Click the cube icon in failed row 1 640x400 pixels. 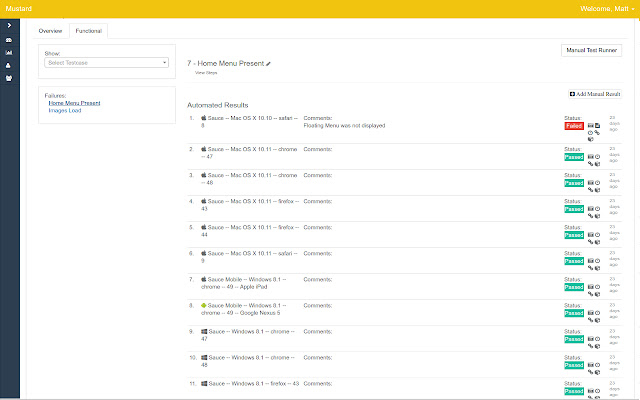pos(590,139)
